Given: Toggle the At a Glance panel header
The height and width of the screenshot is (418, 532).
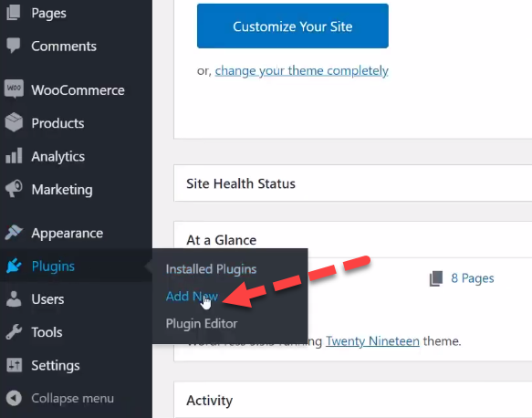Looking at the screenshot, I should pos(352,240).
